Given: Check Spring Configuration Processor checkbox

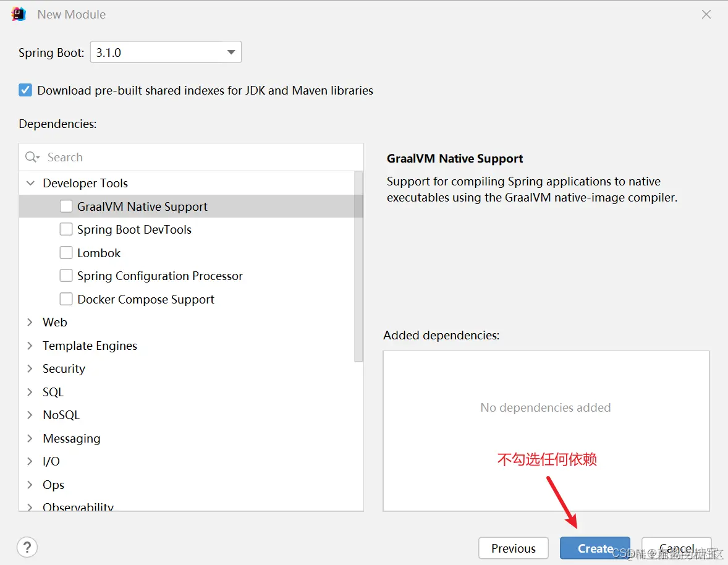Looking at the screenshot, I should click(x=66, y=276).
